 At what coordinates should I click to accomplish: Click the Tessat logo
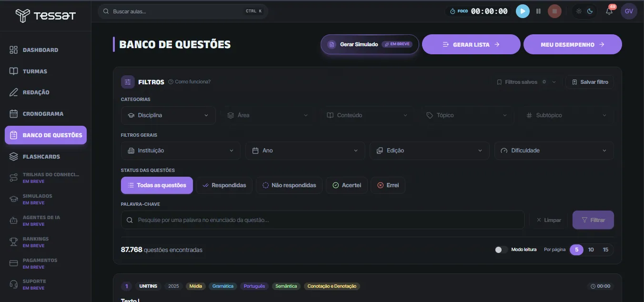pos(45,16)
